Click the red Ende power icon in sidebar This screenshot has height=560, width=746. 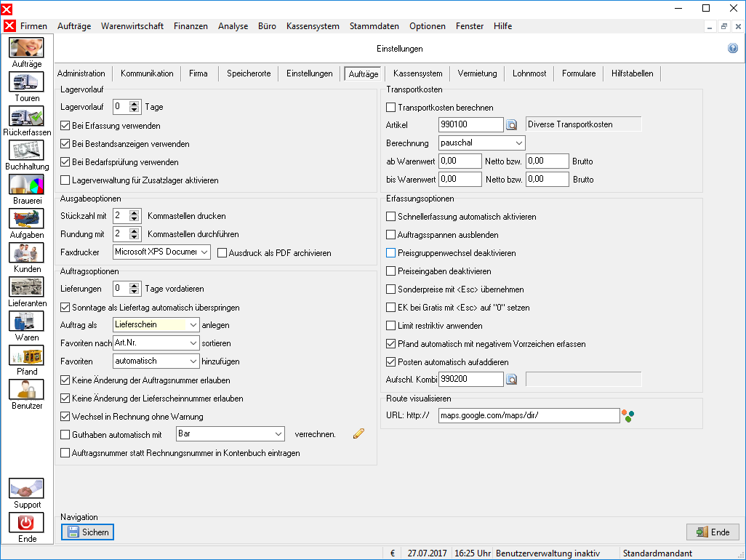pyautogui.click(x=27, y=522)
